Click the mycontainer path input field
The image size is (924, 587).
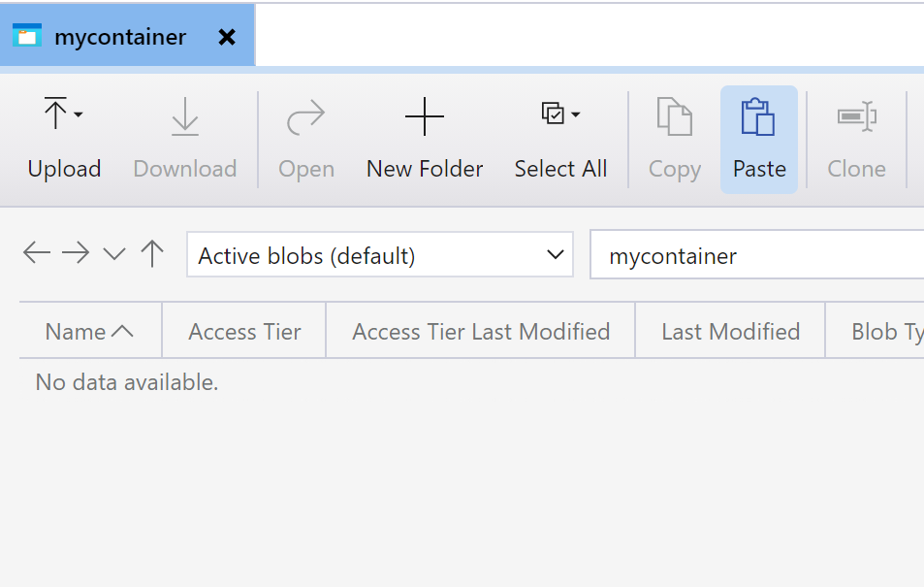point(756,256)
